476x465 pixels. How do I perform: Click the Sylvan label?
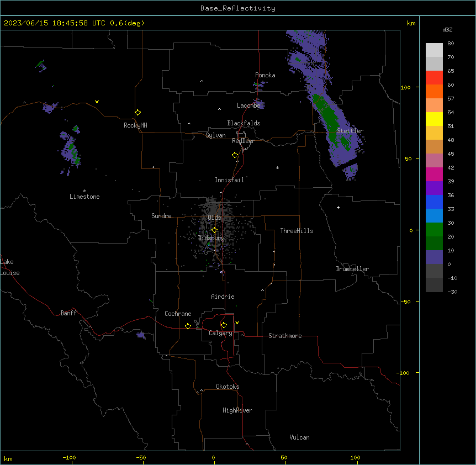click(215, 135)
